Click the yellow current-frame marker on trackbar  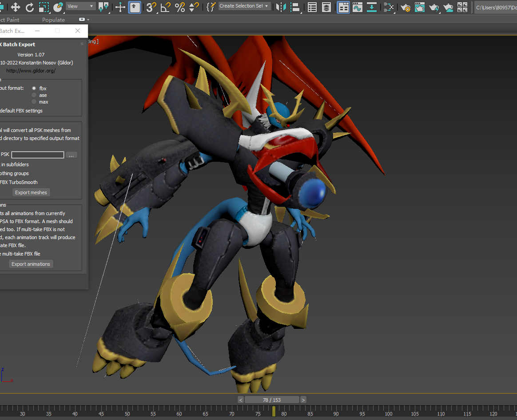pyautogui.click(x=274, y=411)
